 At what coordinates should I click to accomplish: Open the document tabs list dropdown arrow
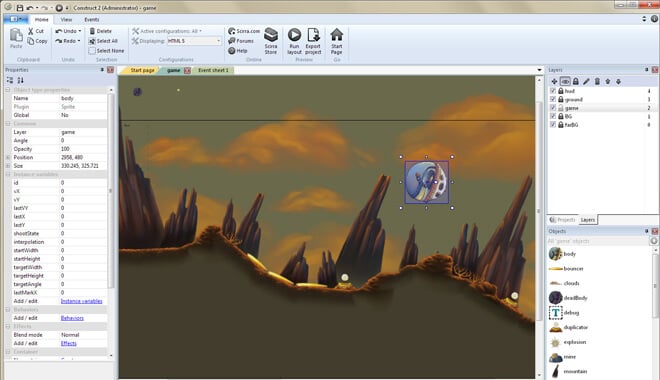[539, 70]
